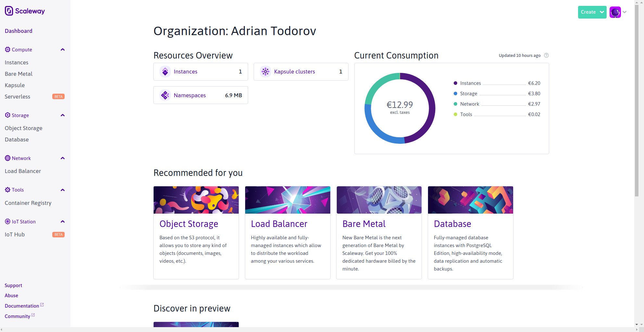Click the €0.02 Tools cost value

(534, 114)
